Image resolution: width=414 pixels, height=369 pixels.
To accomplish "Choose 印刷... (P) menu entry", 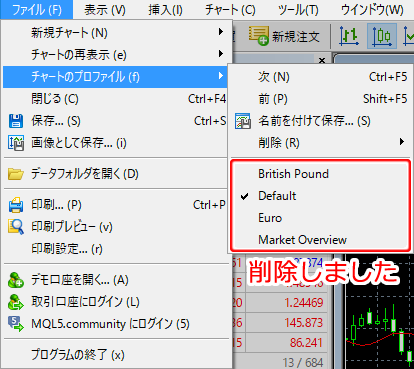I will click(115, 205).
